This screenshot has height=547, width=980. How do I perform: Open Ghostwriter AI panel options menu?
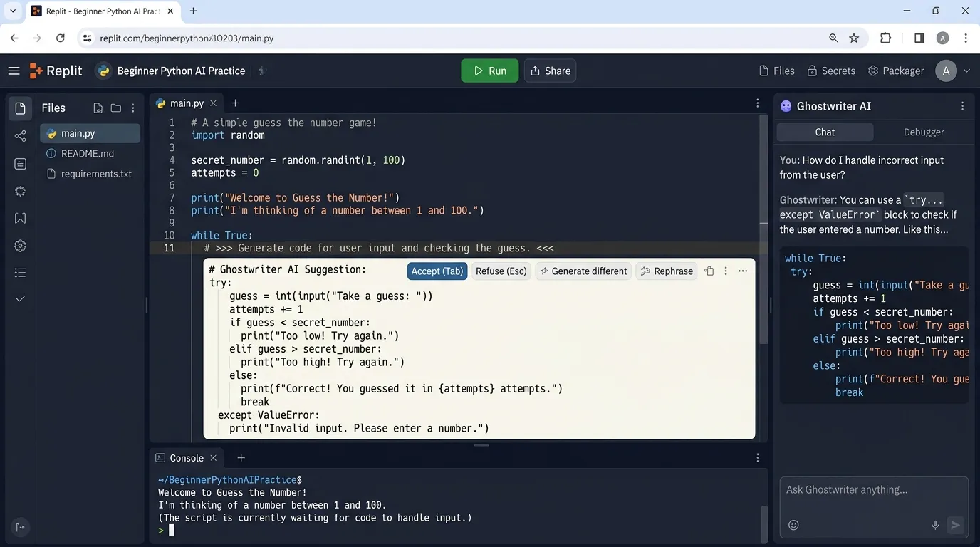[963, 106]
